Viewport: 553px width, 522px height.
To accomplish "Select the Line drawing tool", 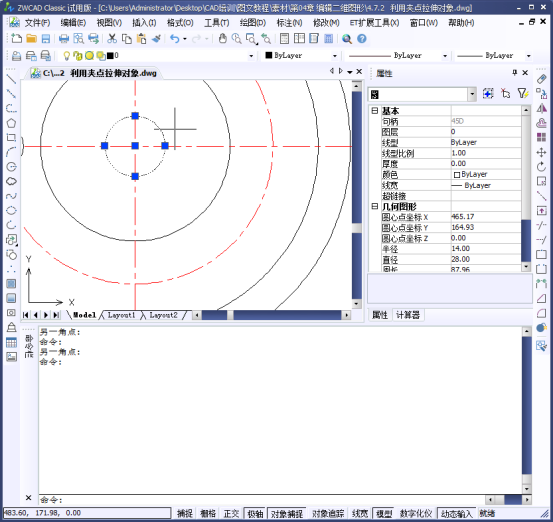I will (11, 79).
